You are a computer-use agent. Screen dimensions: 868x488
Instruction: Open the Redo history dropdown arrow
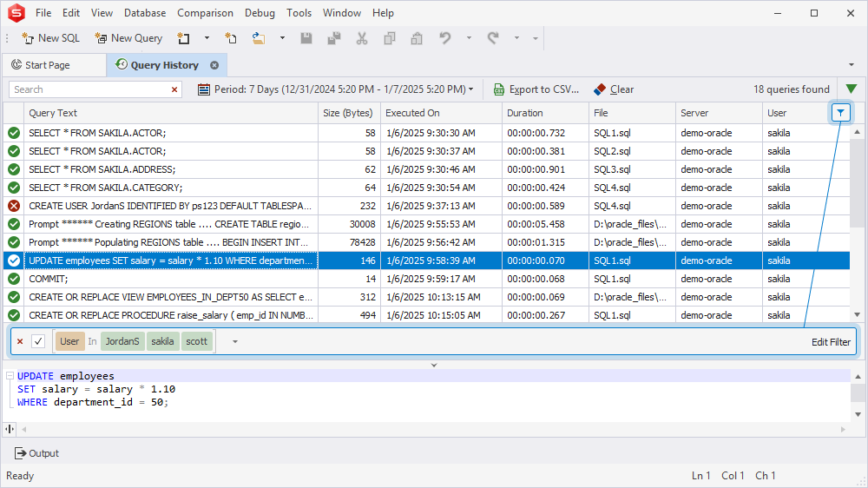tap(517, 38)
